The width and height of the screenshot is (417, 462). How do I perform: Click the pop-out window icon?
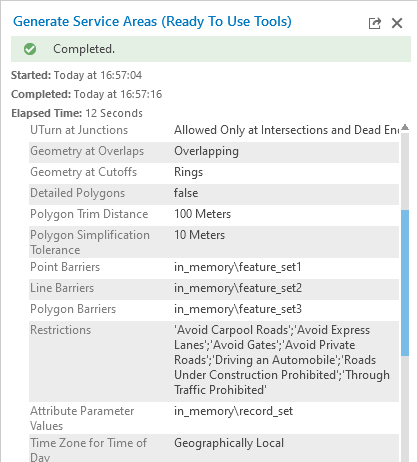[x=375, y=23]
